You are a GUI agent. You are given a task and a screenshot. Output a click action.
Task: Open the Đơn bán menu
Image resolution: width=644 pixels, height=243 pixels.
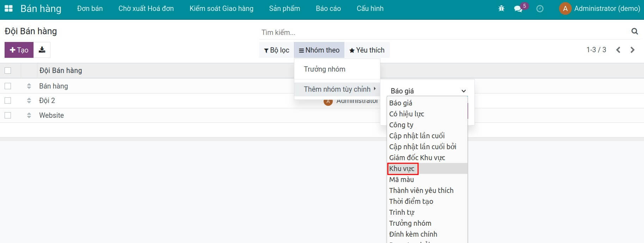click(x=90, y=8)
